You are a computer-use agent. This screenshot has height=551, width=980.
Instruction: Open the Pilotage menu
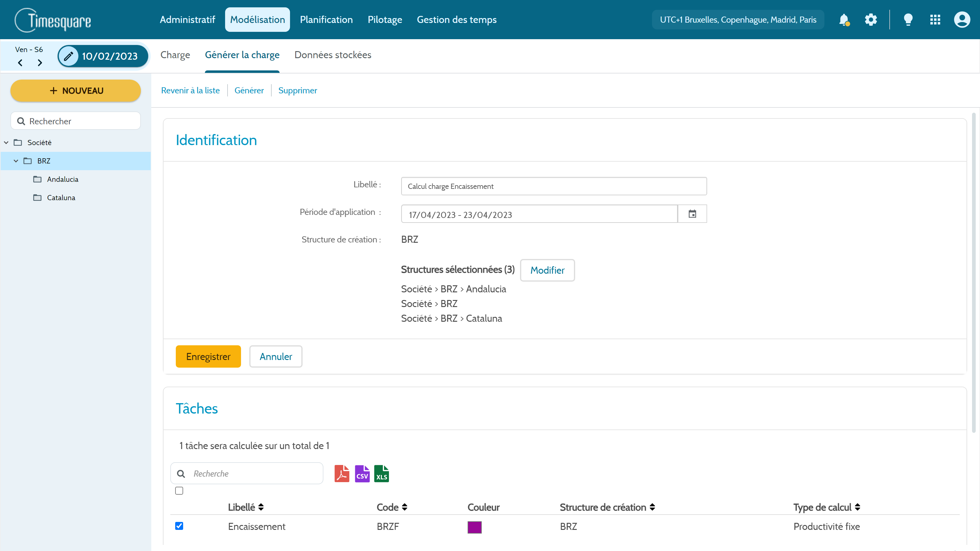tap(385, 20)
